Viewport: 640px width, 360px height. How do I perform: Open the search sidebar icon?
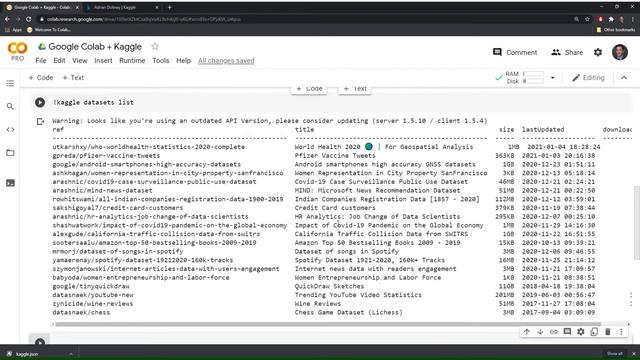pos(10,107)
